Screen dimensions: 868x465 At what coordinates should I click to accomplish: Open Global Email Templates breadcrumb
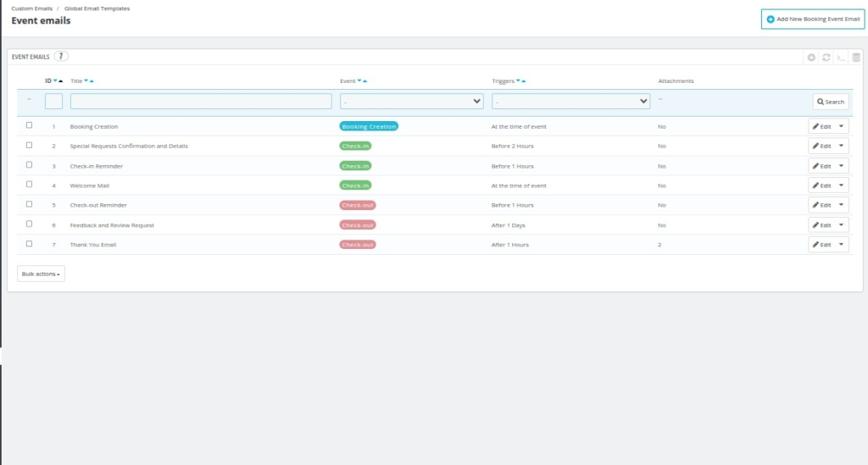pos(97,8)
